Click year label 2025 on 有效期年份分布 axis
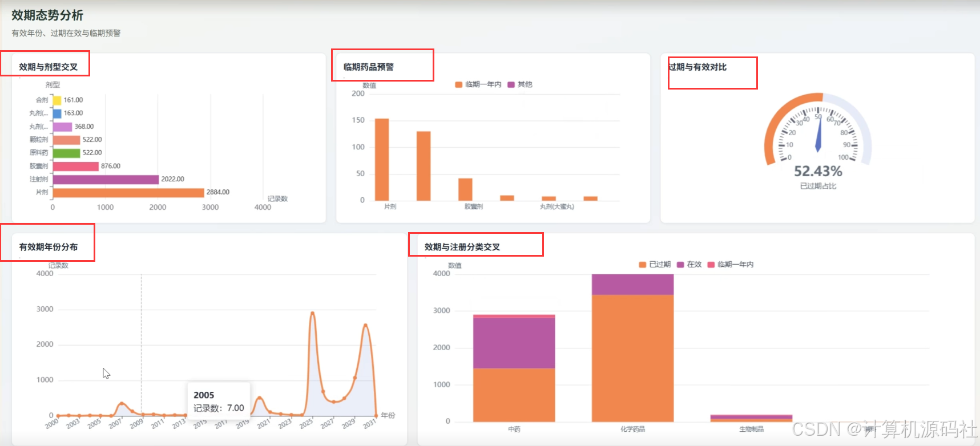Viewport: 980px width, 446px height. pyautogui.click(x=306, y=423)
